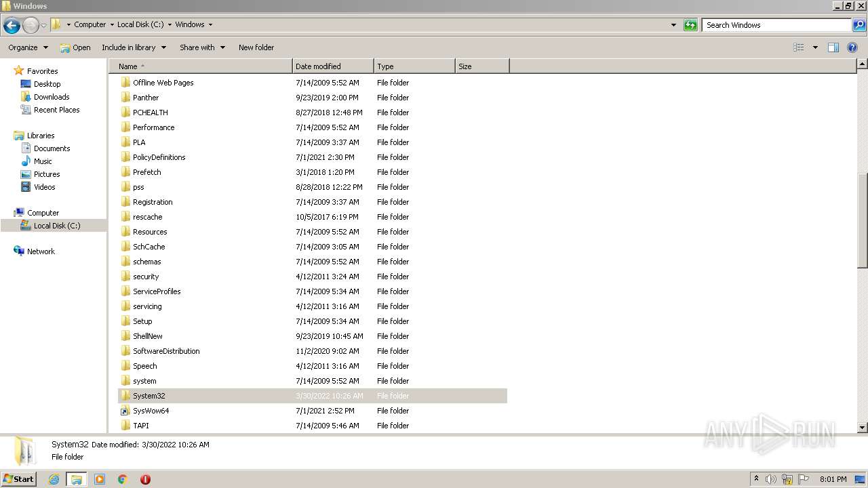This screenshot has width=868, height=488.
Task: Select the PCHEALTH folder icon
Action: click(125, 113)
